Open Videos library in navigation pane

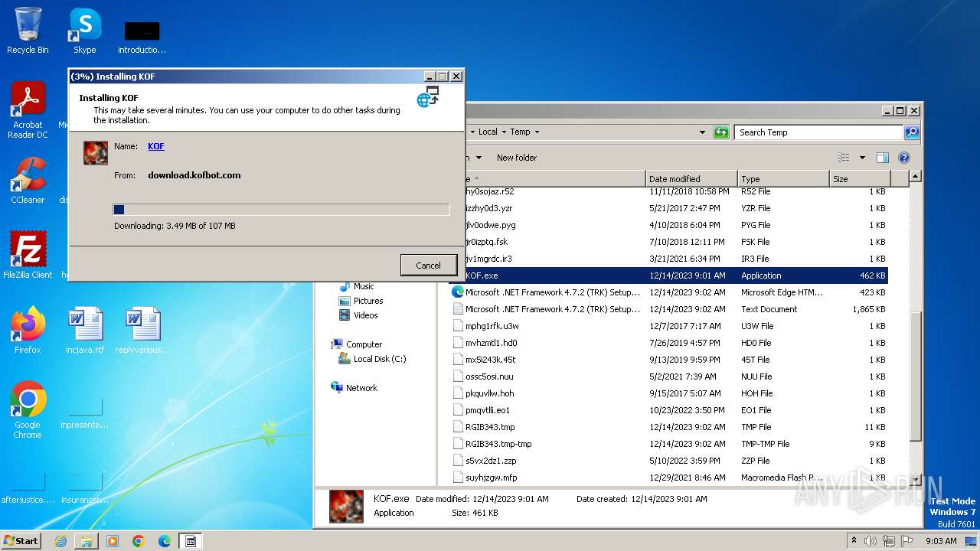click(x=358, y=315)
